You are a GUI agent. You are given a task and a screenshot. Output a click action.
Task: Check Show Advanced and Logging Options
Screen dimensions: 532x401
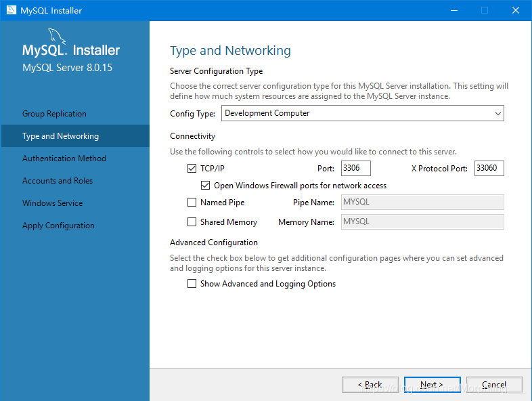[x=192, y=284]
